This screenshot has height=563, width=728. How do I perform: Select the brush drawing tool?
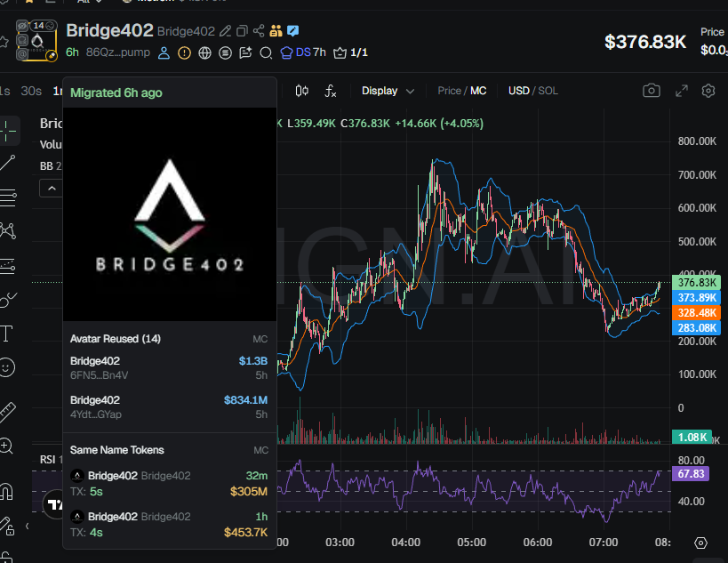pos(8,300)
